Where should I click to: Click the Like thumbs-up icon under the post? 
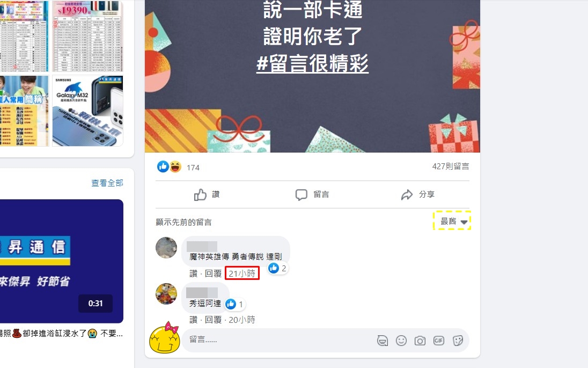200,194
